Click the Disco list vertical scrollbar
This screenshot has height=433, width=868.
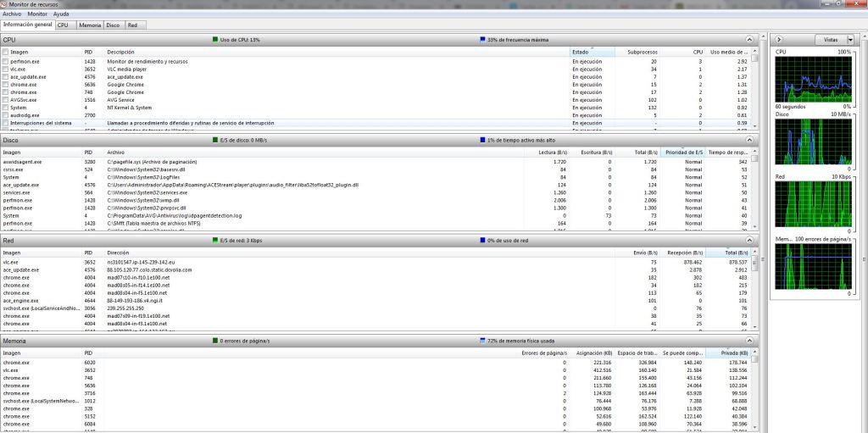pyautogui.click(x=754, y=189)
